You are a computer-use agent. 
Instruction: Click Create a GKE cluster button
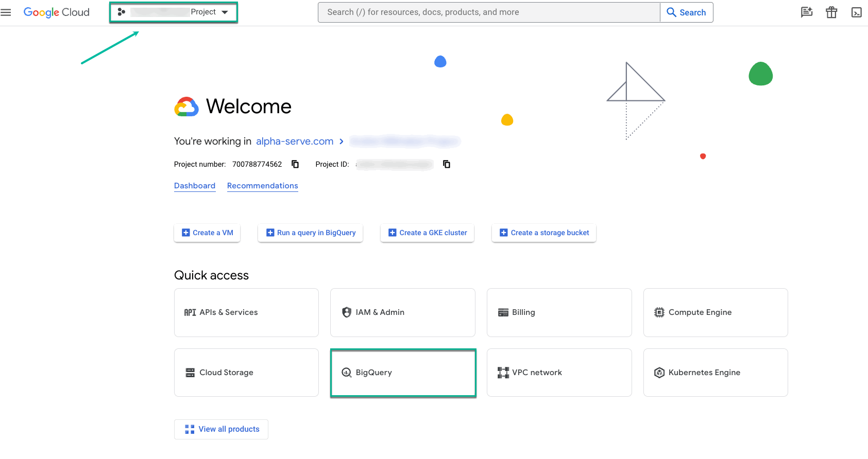tap(427, 233)
